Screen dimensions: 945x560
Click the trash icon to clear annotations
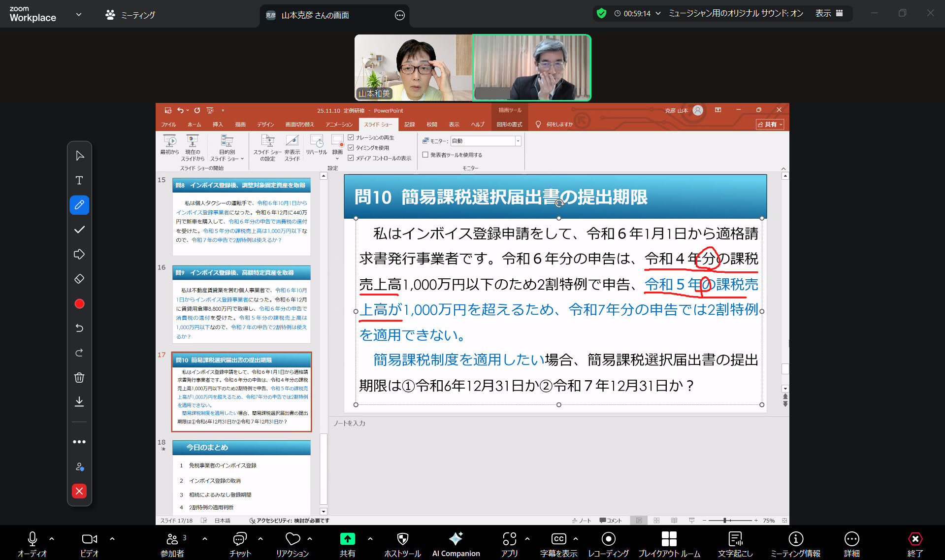click(x=79, y=378)
